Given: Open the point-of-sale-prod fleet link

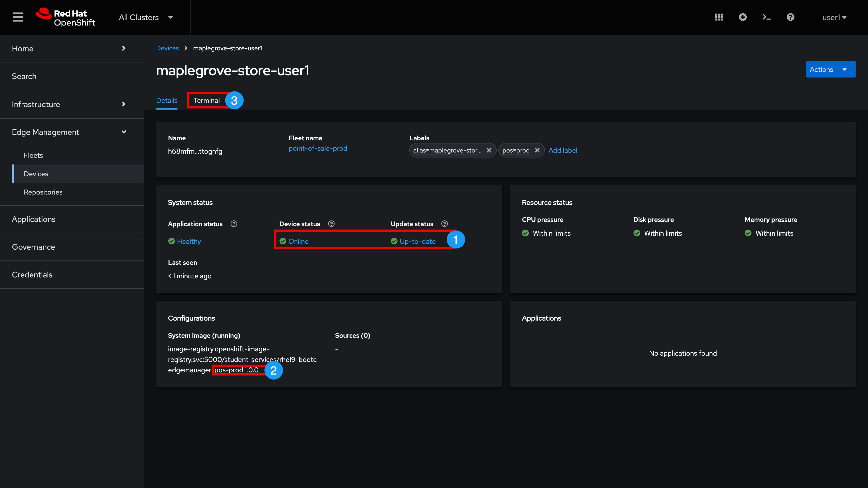Looking at the screenshot, I should tap(318, 148).
